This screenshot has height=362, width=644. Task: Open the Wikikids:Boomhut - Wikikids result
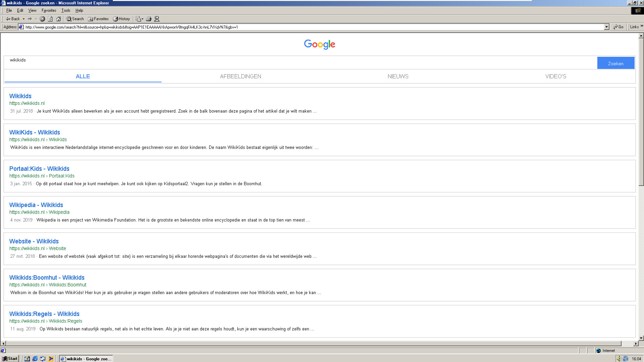[47, 278]
